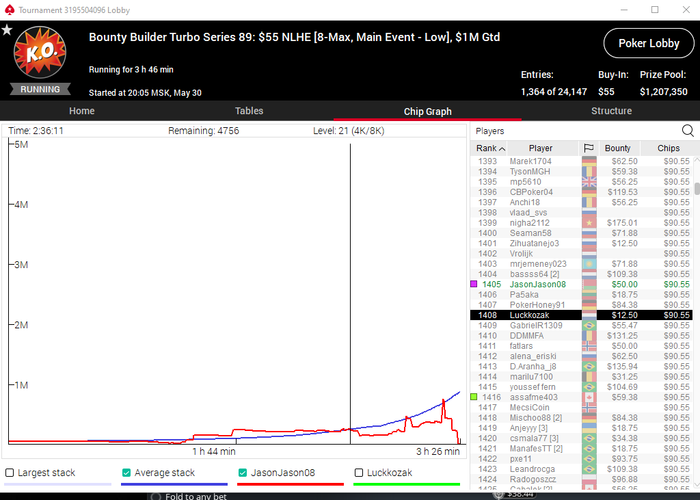Open the player search magnifier
The image size is (700, 500).
pyautogui.click(x=688, y=130)
